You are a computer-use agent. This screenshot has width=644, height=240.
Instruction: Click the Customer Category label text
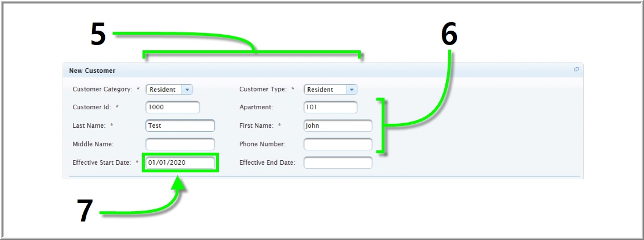102,90
